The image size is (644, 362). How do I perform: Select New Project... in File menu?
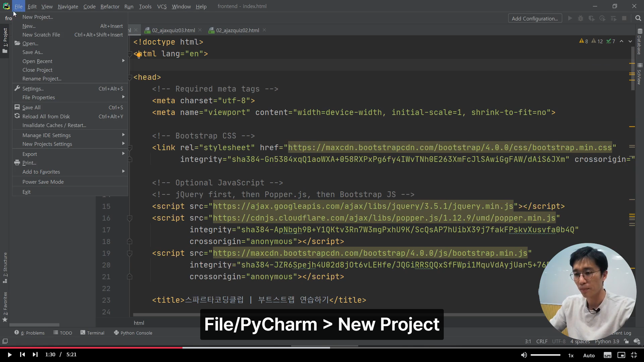point(70,17)
